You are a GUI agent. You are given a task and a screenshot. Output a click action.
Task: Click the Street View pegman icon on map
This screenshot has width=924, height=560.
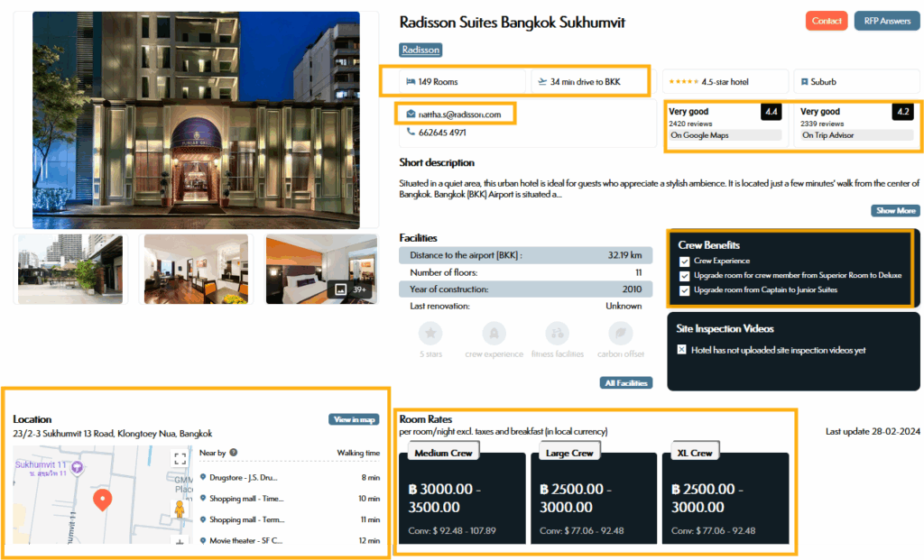[x=180, y=509]
